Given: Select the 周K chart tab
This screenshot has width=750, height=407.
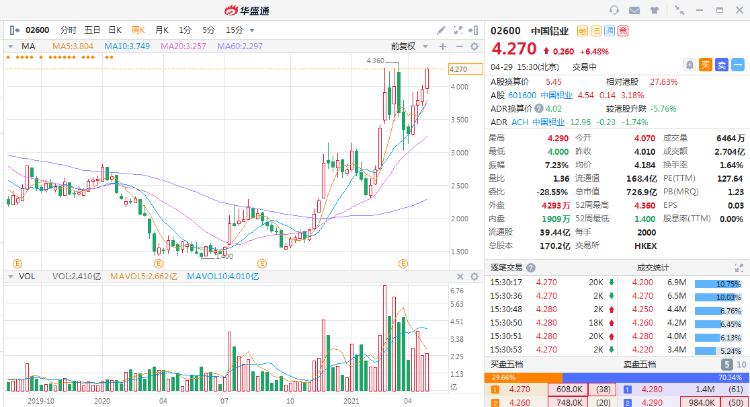Looking at the screenshot, I should [x=138, y=30].
